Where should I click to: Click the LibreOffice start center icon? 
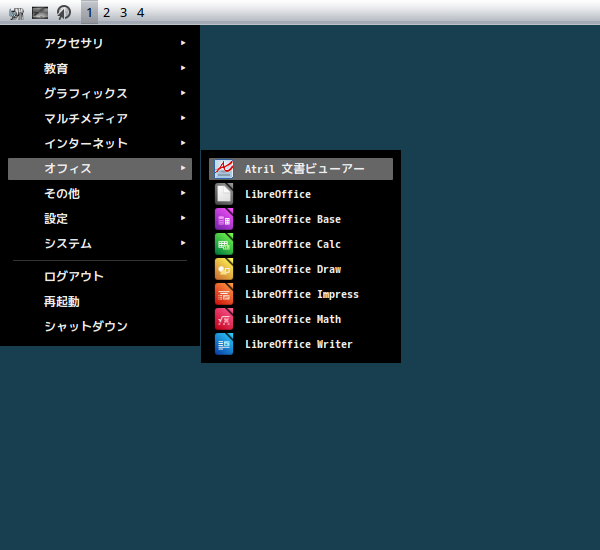[224, 194]
